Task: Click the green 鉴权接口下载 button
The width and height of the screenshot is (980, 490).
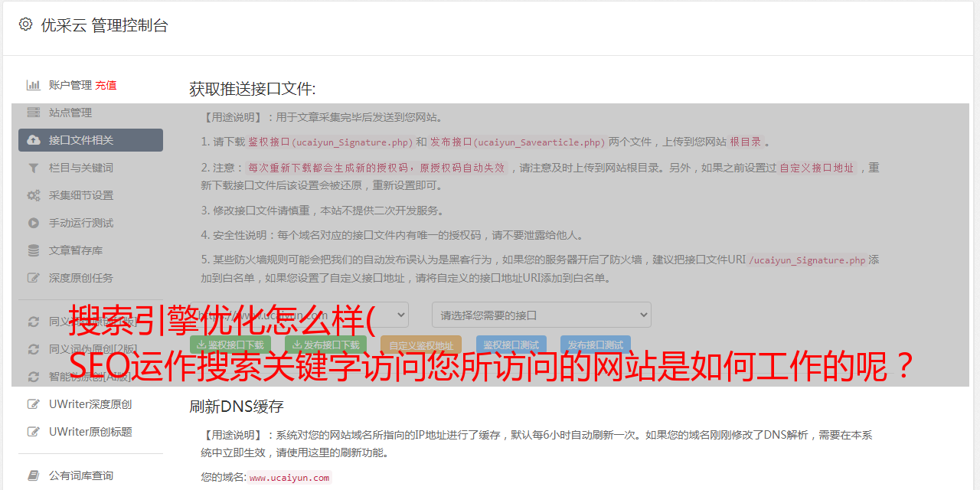Action: click(230, 345)
